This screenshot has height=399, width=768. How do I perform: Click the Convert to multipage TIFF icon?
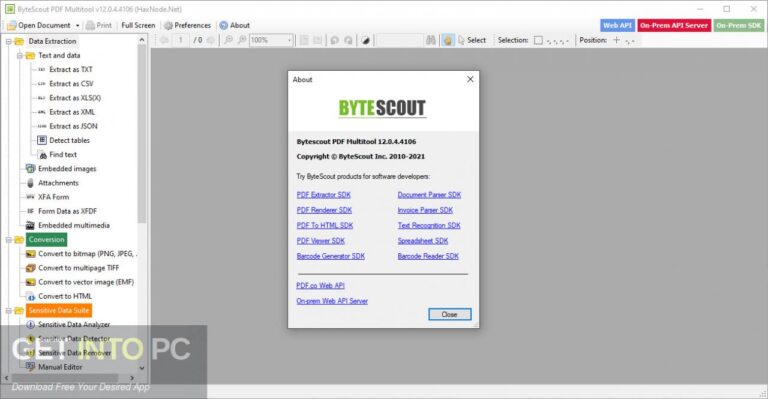click(30, 268)
